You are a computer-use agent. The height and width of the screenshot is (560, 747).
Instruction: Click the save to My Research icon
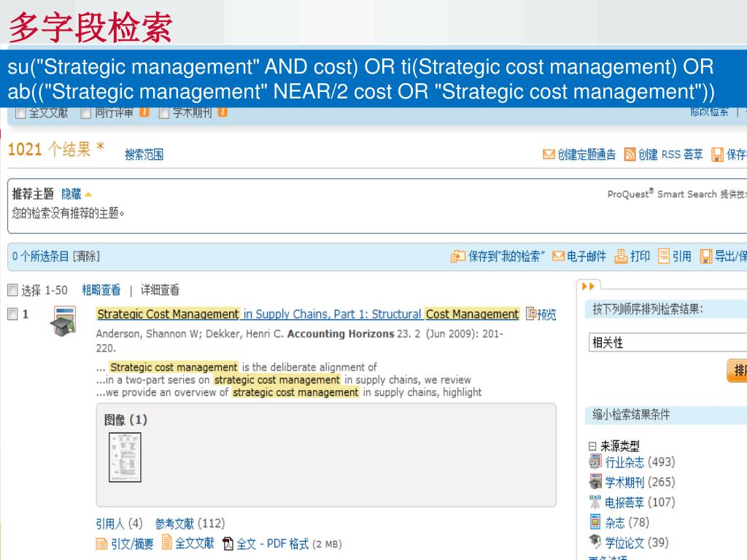pyautogui.click(x=458, y=257)
